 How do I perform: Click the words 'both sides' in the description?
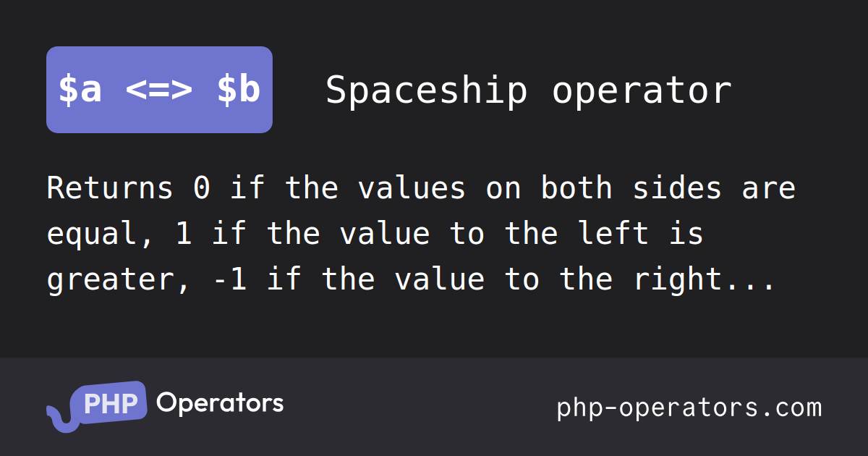point(631,188)
